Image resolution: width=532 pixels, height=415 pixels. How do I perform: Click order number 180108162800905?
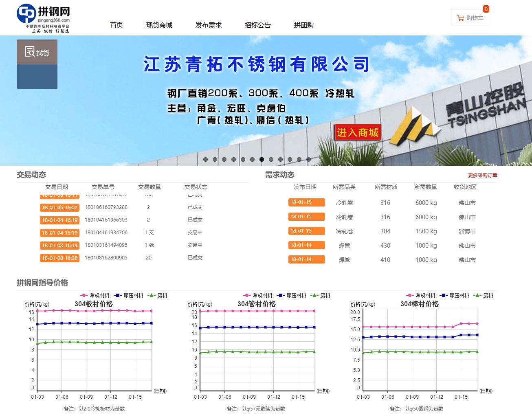click(x=106, y=258)
